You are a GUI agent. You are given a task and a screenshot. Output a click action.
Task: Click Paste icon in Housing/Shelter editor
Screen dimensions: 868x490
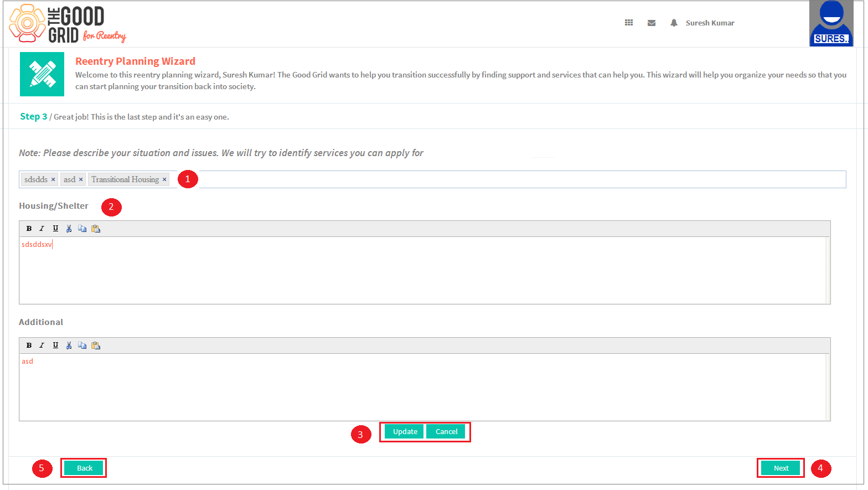click(96, 229)
